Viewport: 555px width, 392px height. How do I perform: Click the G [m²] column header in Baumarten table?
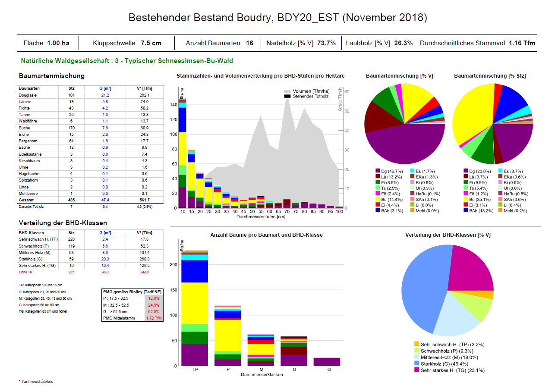105,88
